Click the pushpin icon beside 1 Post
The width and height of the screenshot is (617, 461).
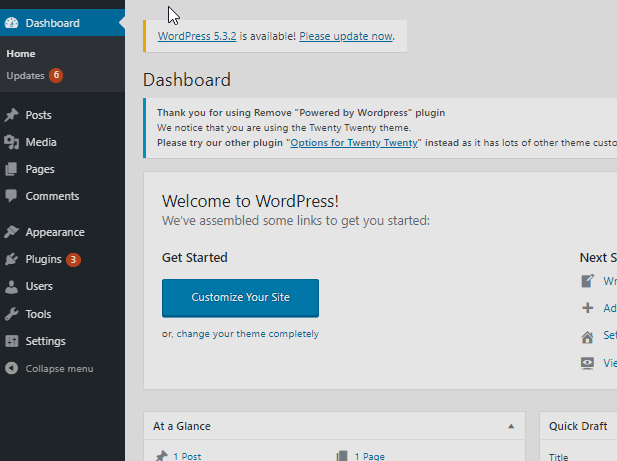[x=162, y=456]
